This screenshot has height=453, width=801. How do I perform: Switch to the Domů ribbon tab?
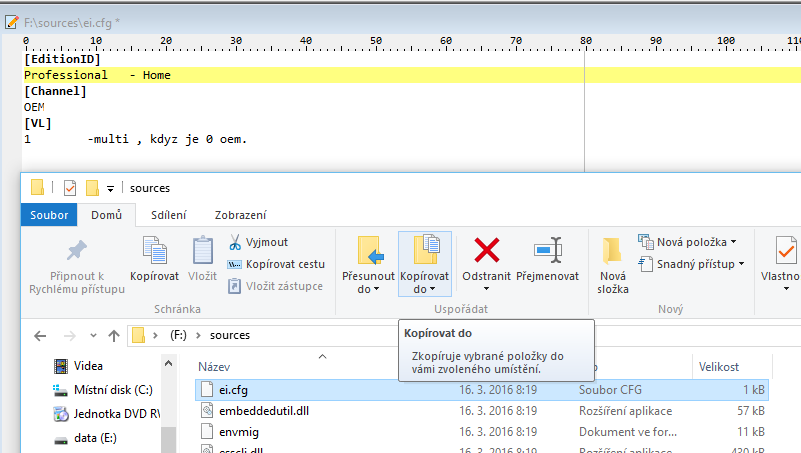(106, 215)
